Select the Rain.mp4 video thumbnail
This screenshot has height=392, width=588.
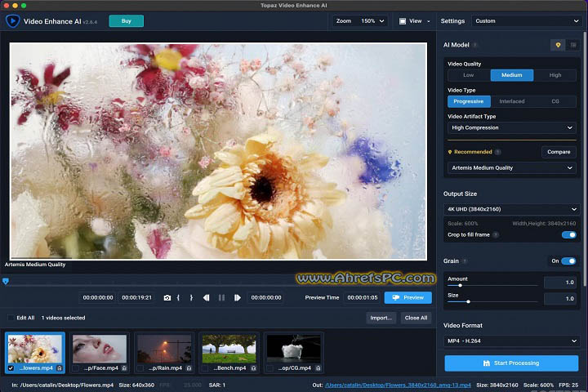pyautogui.click(x=164, y=349)
